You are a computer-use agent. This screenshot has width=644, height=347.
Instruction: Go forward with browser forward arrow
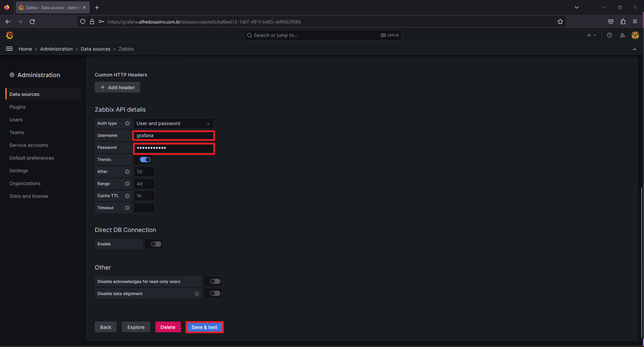(x=20, y=22)
